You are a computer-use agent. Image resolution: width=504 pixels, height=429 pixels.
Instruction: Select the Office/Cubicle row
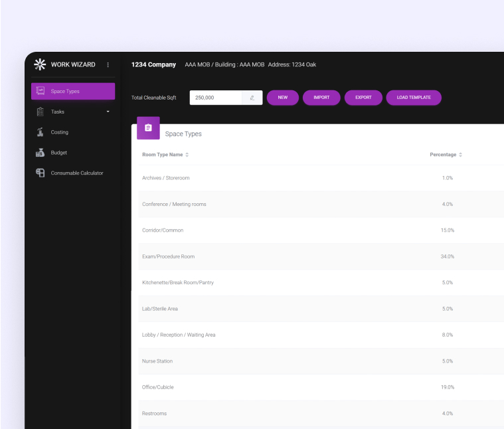[x=321, y=387]
